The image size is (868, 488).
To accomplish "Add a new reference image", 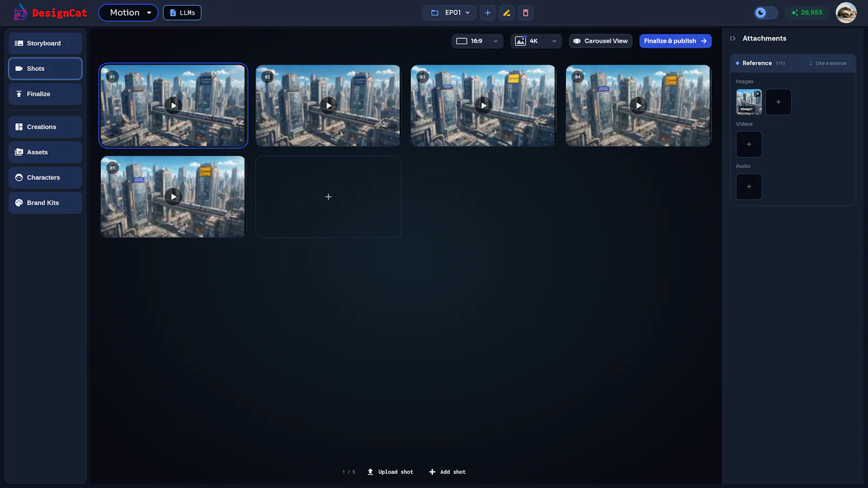I will point(778,102).
